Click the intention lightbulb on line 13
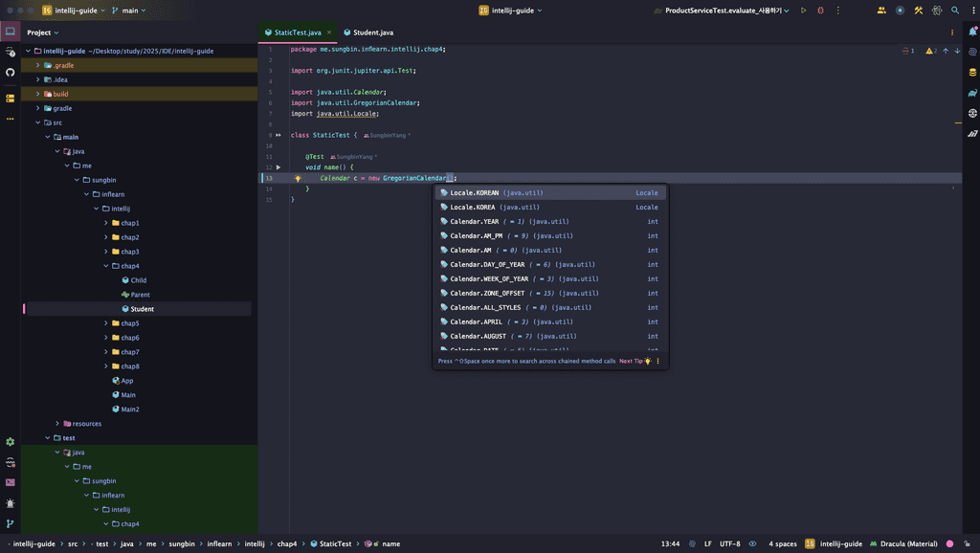 coord(298,178)
